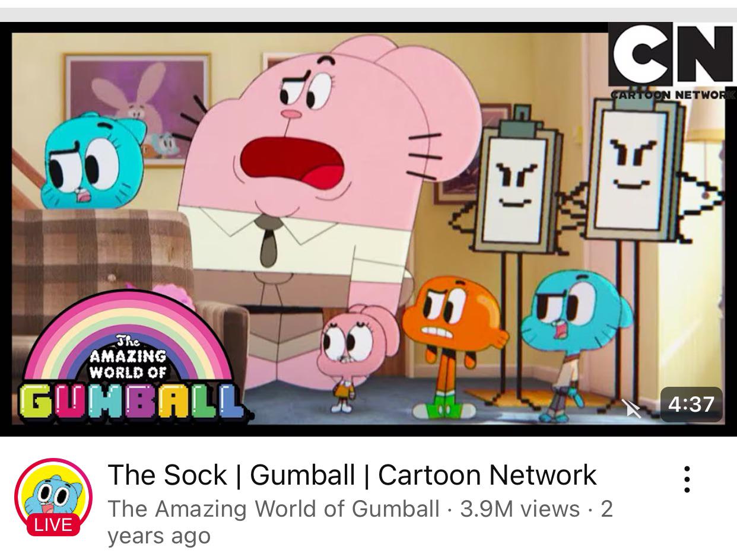Open the three-dot more options menu
The width and height of the screenshot is (737, 560).
[x=687, y=479]
